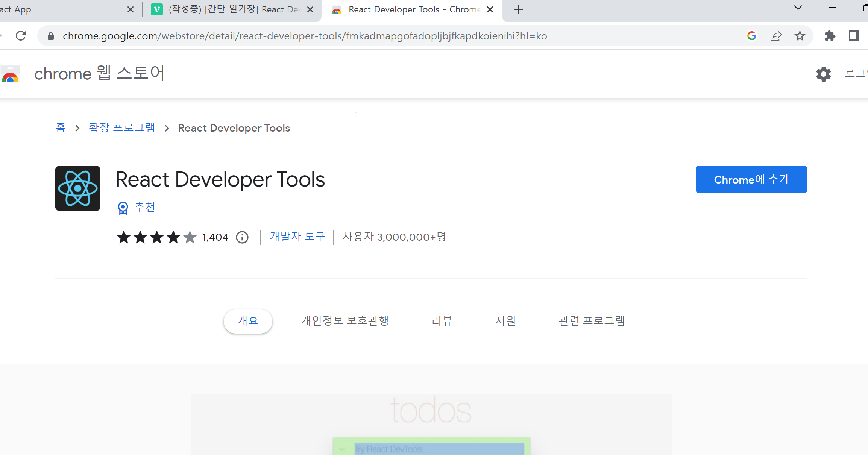
Task: Click the lock icon in the address bar
Action: pos(51,36)
